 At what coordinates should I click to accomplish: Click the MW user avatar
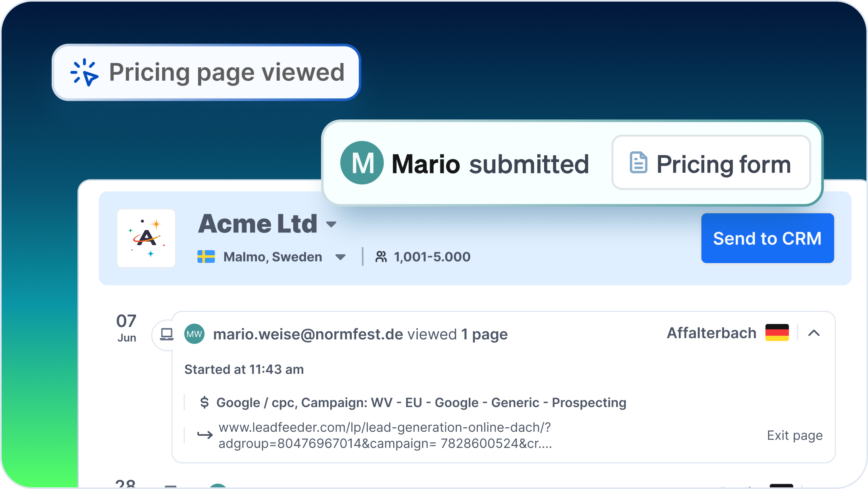[194, 334]
